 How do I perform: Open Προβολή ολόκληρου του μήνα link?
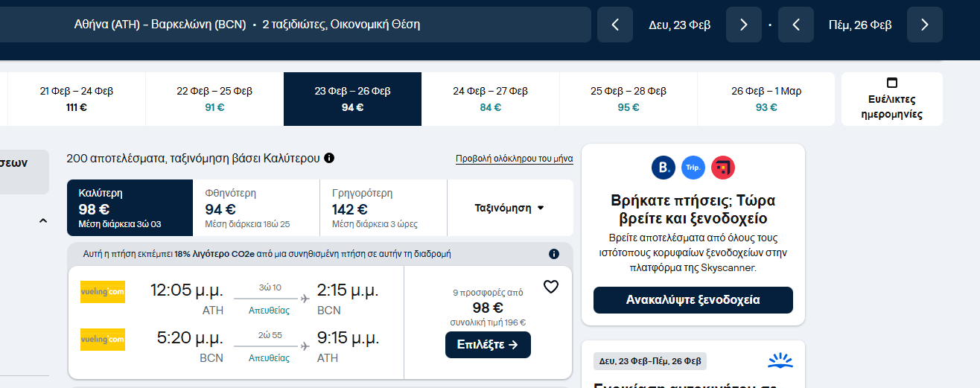pos(514,159)
